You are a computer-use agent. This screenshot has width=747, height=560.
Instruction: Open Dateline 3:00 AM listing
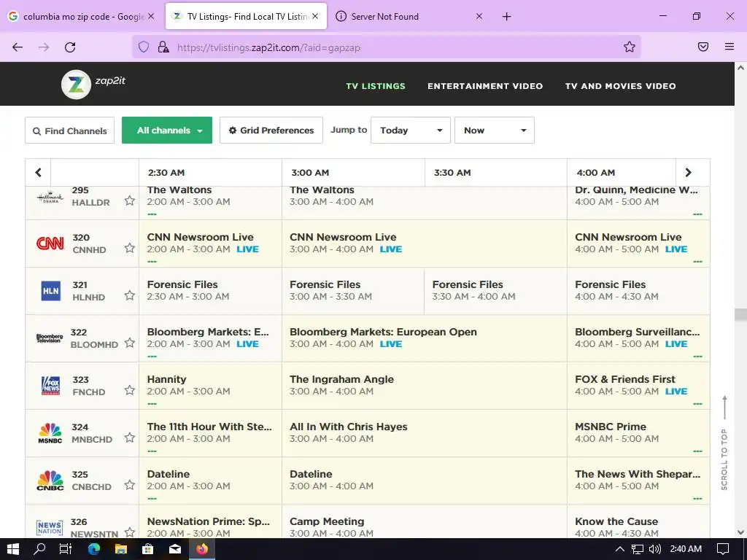click(425, 481)
